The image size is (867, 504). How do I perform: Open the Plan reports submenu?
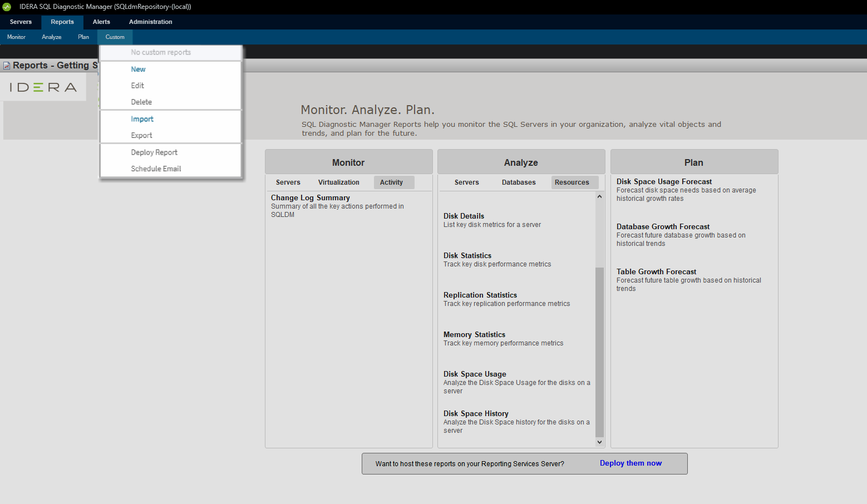(83, 37)
